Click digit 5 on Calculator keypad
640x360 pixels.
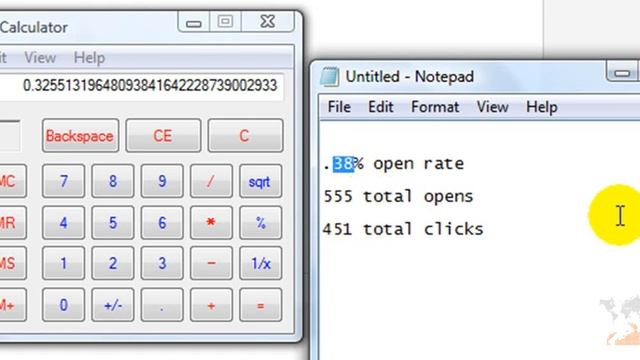[x=113, y=222]
